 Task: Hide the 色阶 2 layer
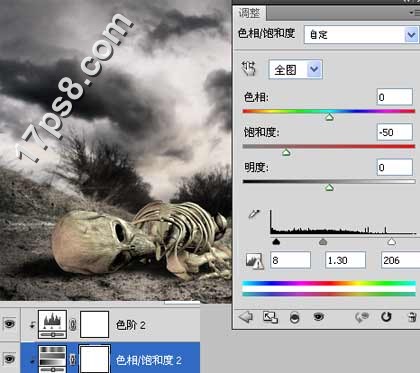(x=9, y=323)
